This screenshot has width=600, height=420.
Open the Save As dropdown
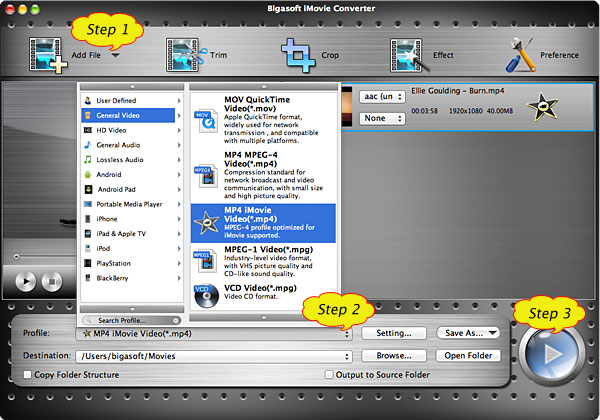coord(468,333)
